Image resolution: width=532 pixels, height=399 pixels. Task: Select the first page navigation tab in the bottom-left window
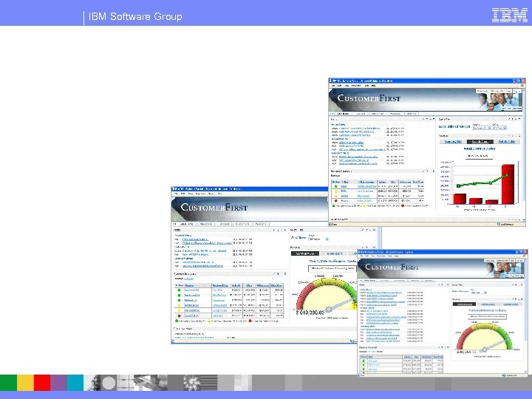[187, 224]
